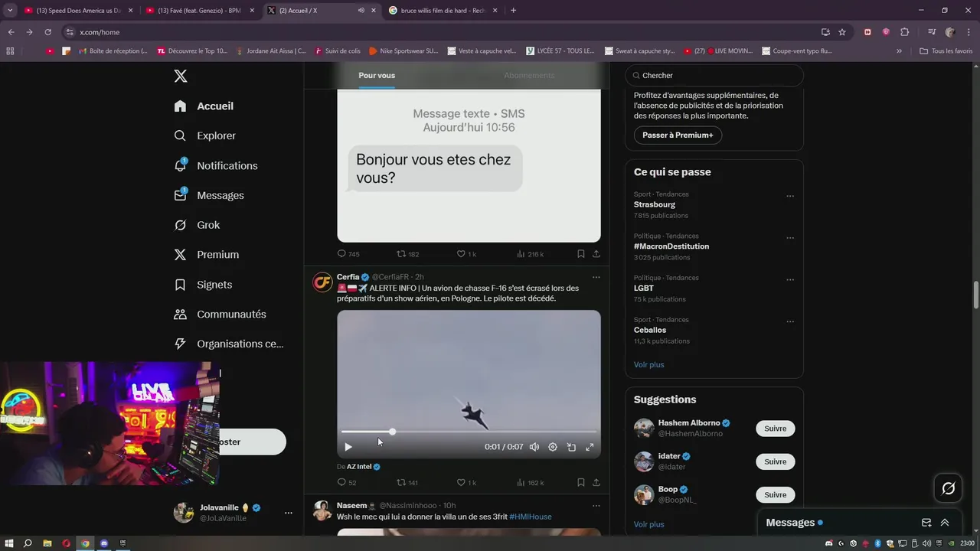Repost Cerfia post with 141 reposts

[x=407, y=482]
